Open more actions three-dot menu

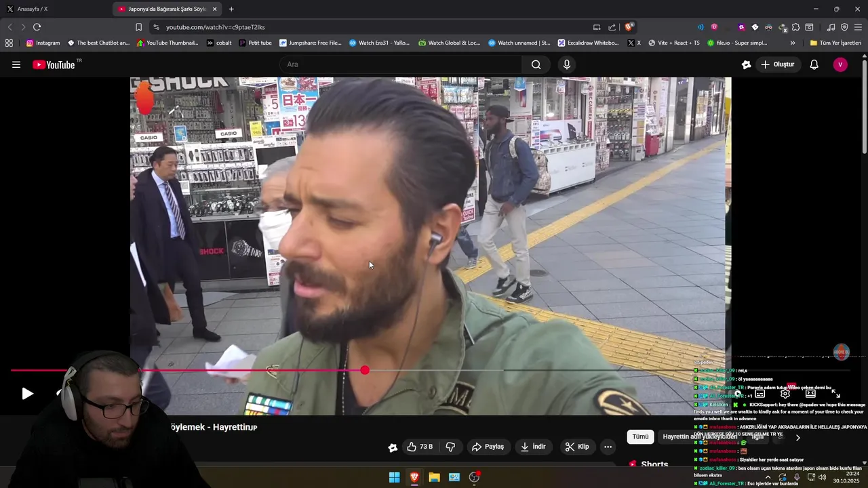[608, 447]
